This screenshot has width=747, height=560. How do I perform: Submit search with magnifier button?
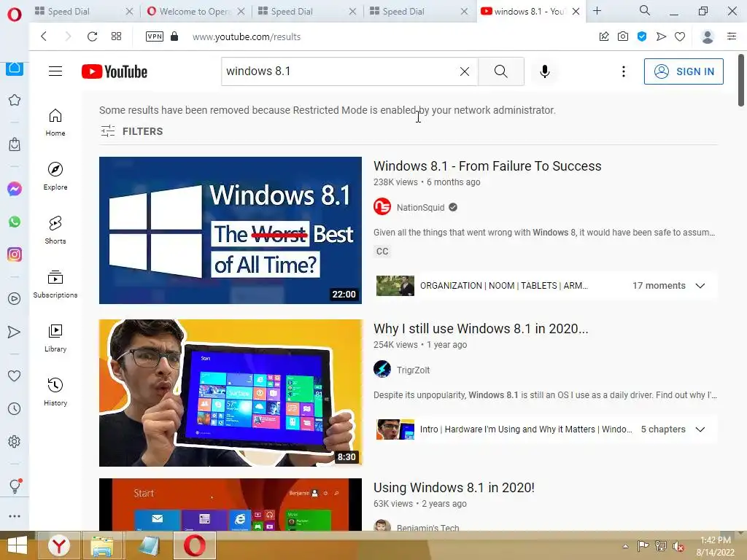(x=500, y=71)
